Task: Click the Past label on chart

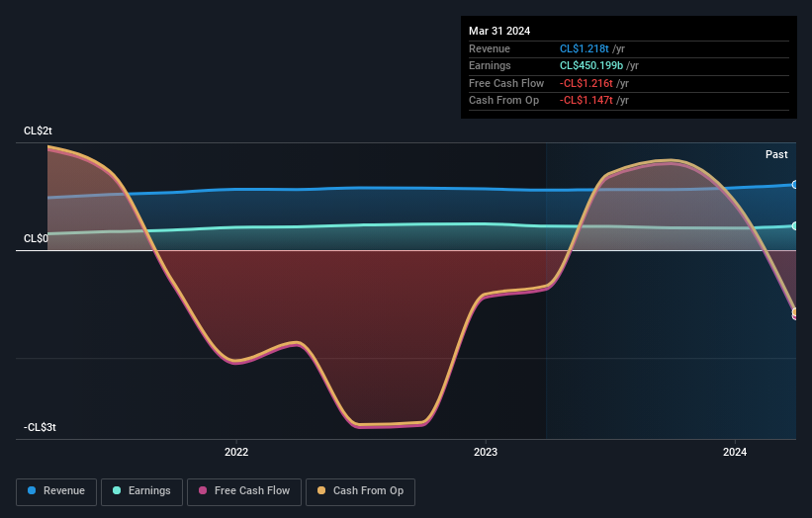Action: pos(776,154)
